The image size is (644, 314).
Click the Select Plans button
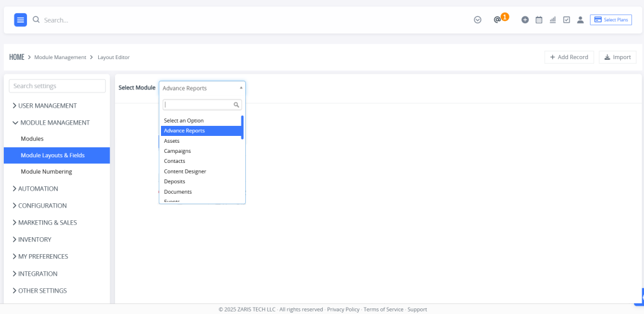611,20
